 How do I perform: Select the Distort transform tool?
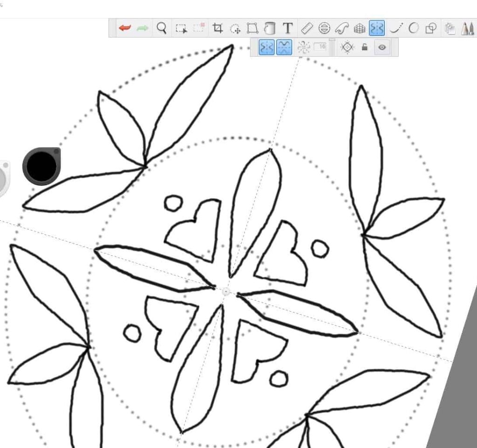(x=252, y=28)
